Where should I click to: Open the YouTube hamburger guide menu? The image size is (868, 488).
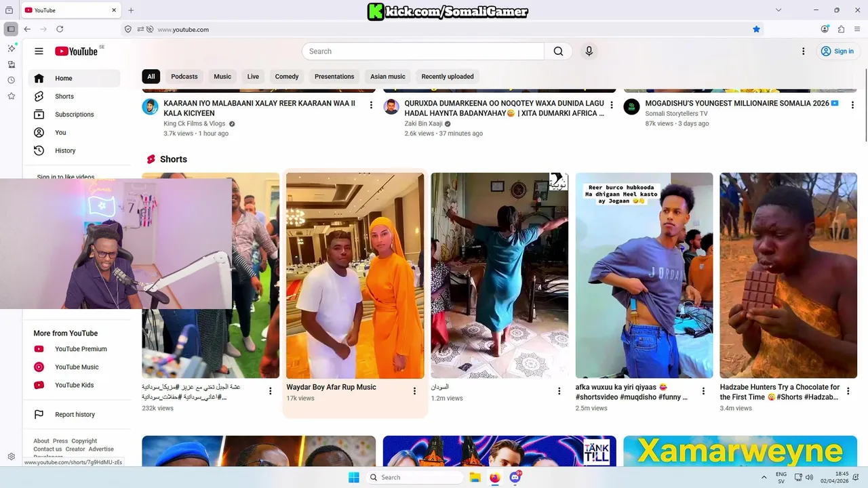pos(39,52)
